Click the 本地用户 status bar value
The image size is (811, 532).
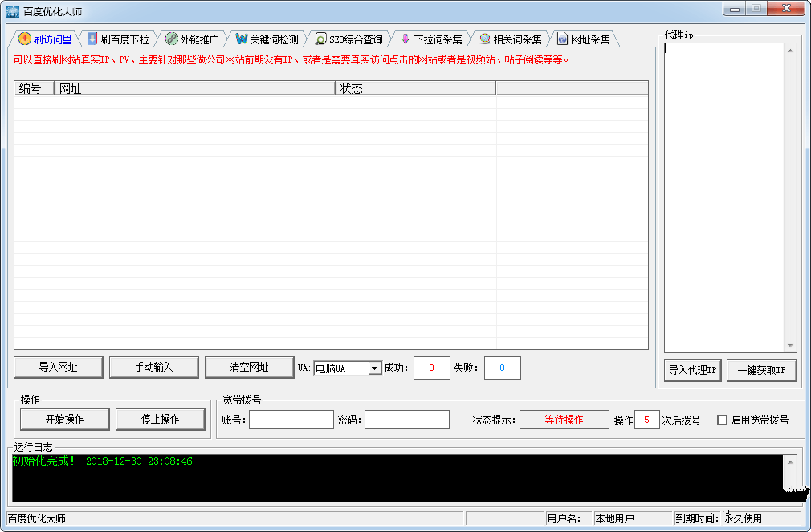pos(614,518)
